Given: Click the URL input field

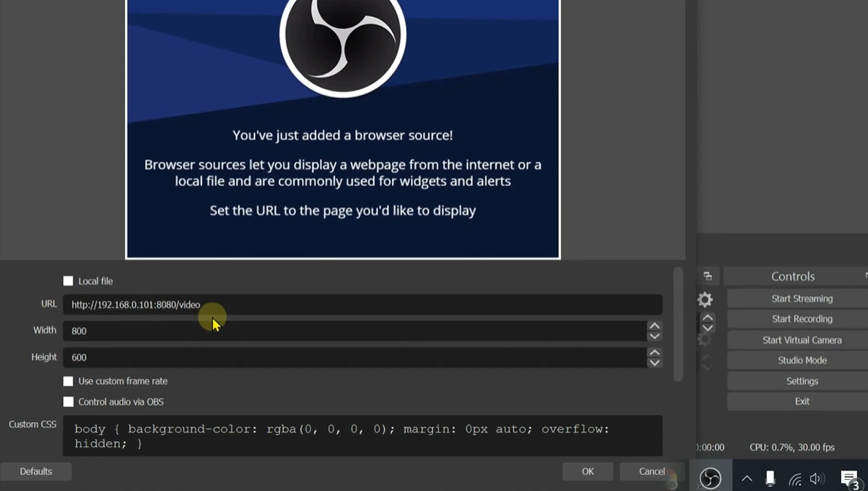Looking at the screenshot, I should coord(363,304).
